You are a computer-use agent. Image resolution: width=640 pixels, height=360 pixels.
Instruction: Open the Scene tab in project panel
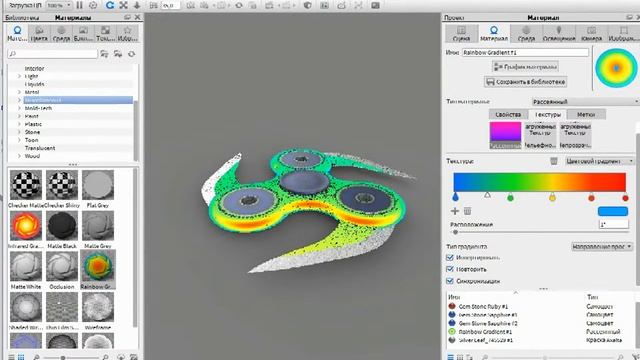coord(461,33)
